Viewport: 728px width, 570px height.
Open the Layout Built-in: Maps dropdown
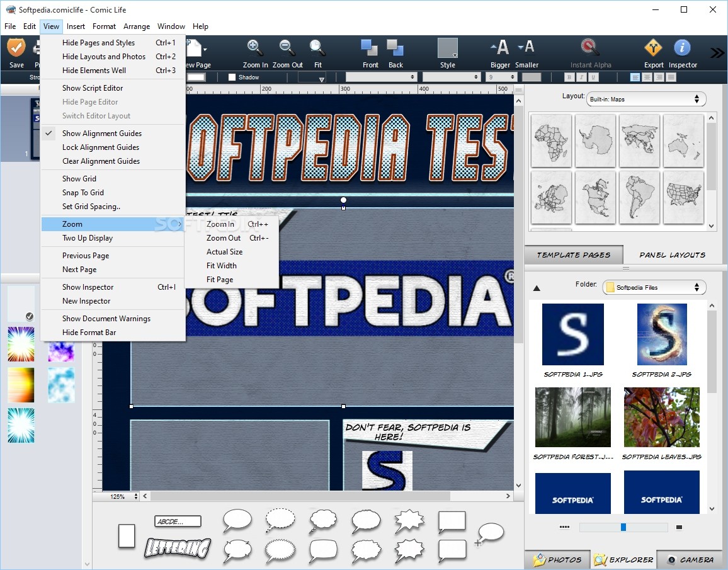[646, 99]
